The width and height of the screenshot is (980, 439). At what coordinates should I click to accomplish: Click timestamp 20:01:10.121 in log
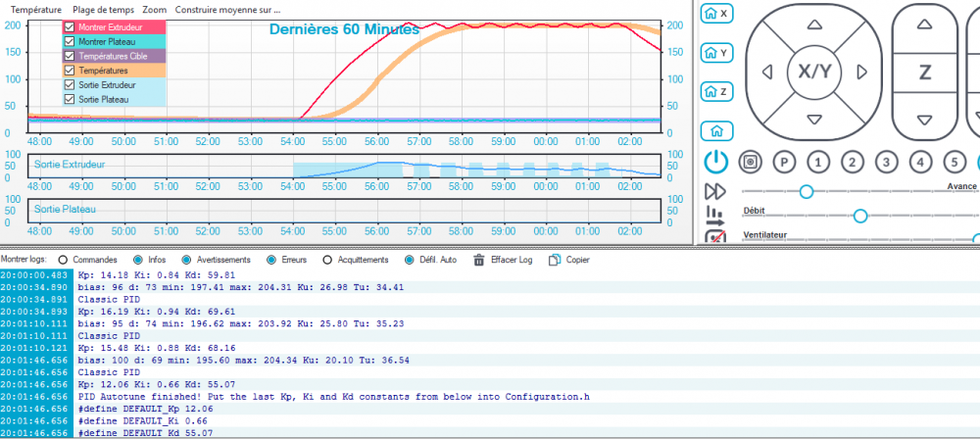tap(36, 348)
